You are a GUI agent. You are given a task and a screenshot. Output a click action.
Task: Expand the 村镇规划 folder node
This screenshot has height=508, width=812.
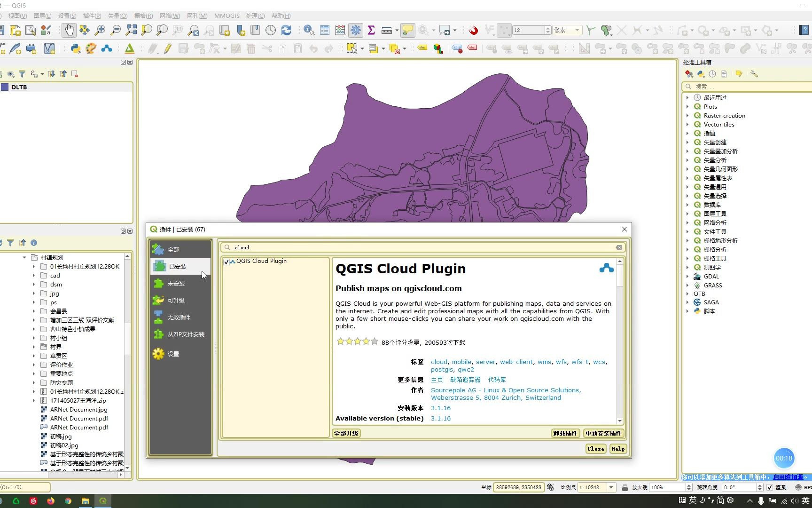(x=24, y=257)
